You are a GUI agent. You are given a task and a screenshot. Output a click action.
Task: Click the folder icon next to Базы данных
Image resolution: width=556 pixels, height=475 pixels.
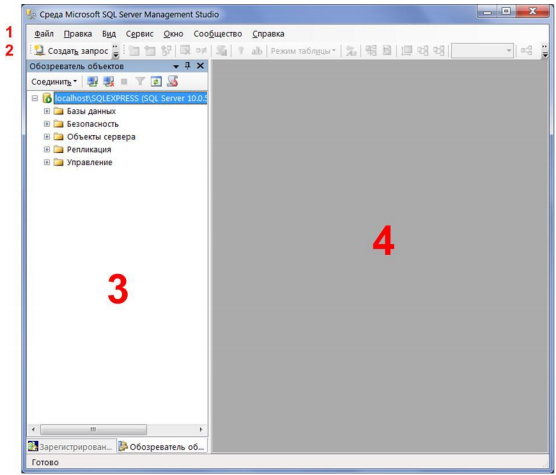coord(58,111)
